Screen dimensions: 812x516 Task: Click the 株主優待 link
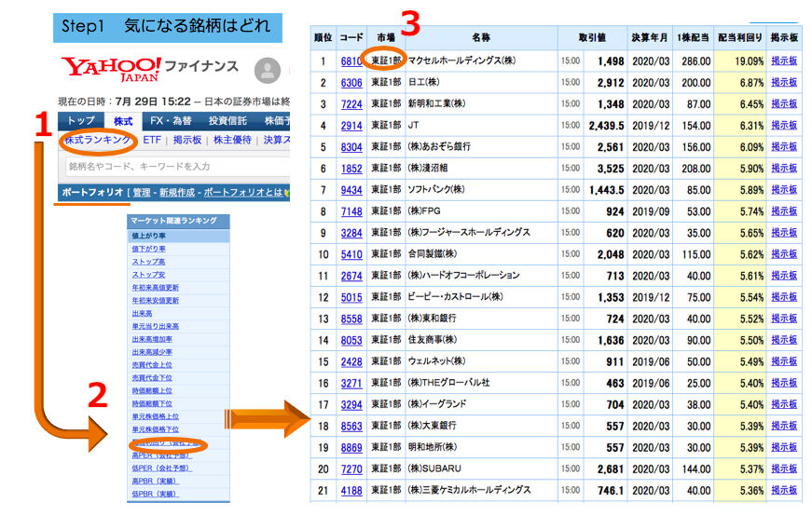[232, 140]
